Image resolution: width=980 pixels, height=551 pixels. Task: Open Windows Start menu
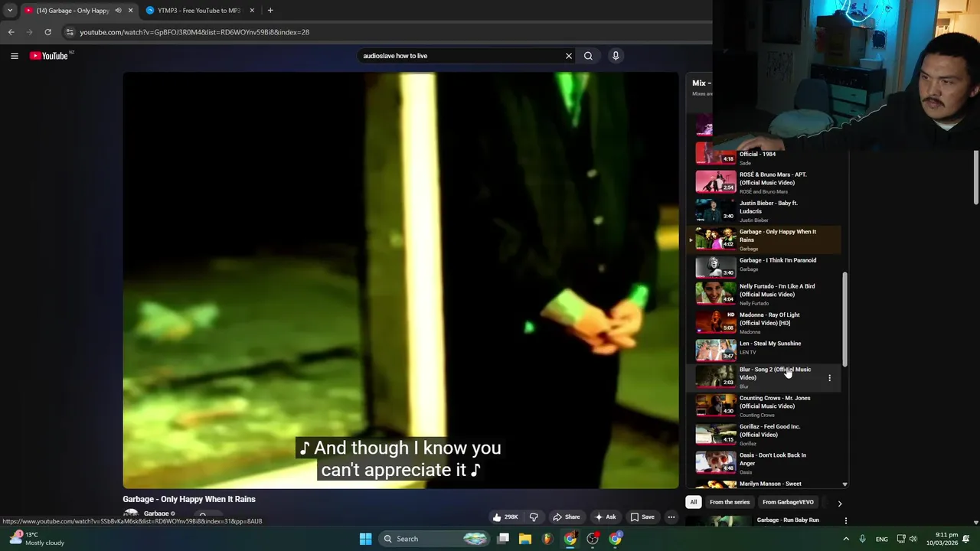pyautogui.click(x=365, y=539)
